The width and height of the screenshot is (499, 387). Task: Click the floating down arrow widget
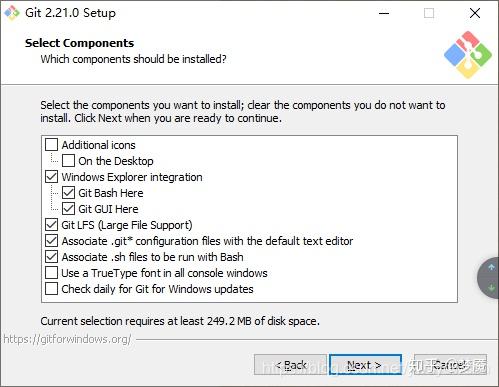click(491, 287)
